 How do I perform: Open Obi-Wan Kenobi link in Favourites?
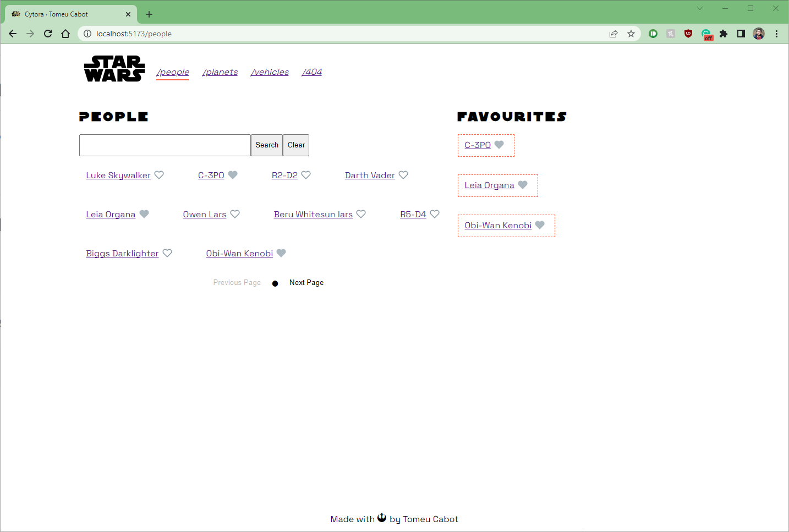click(498, 226)
